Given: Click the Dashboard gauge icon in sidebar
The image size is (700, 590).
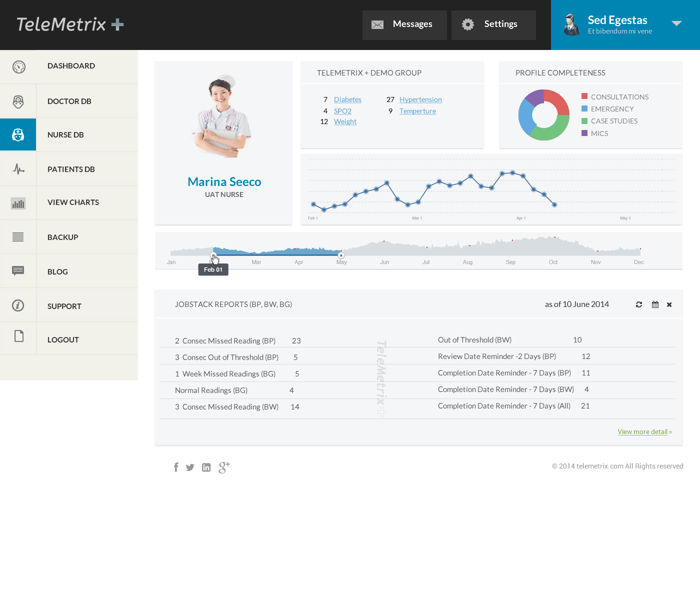Looking at the screenshot, I should click(18, 66).
